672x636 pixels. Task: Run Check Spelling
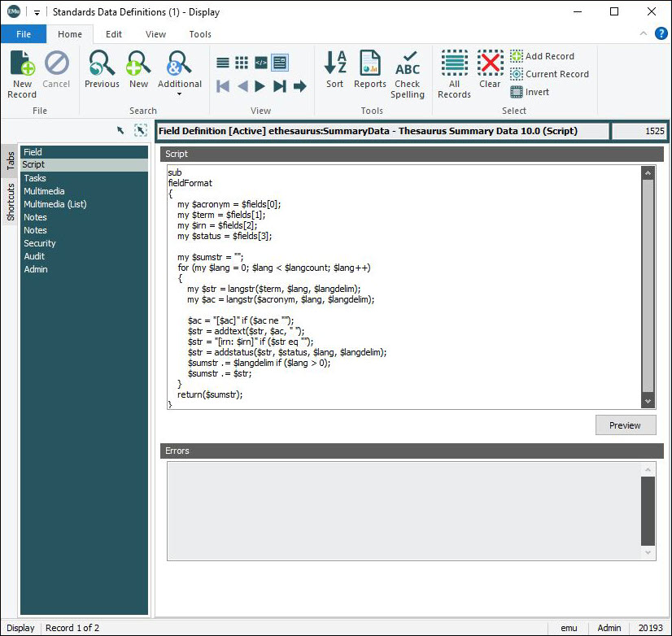408,73
